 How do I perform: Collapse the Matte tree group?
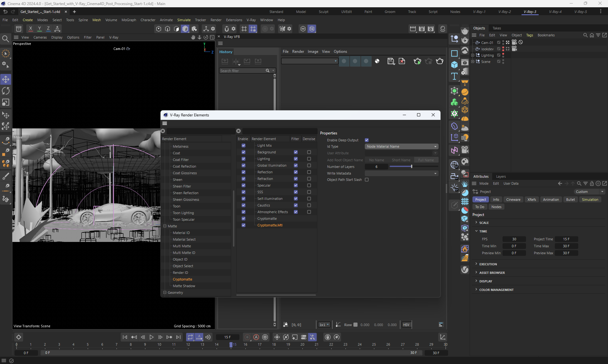click(165, 226)
